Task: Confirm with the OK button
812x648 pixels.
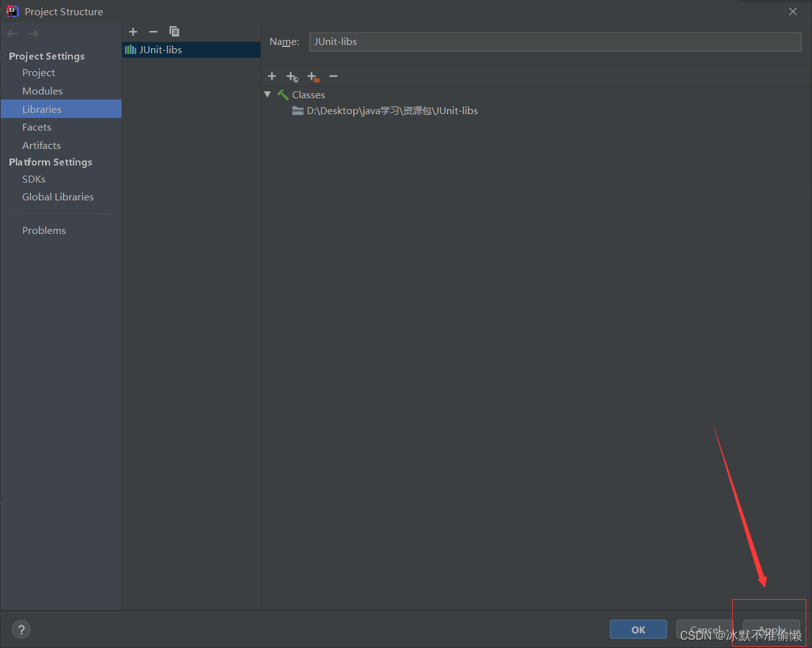Action: (638, 630)
